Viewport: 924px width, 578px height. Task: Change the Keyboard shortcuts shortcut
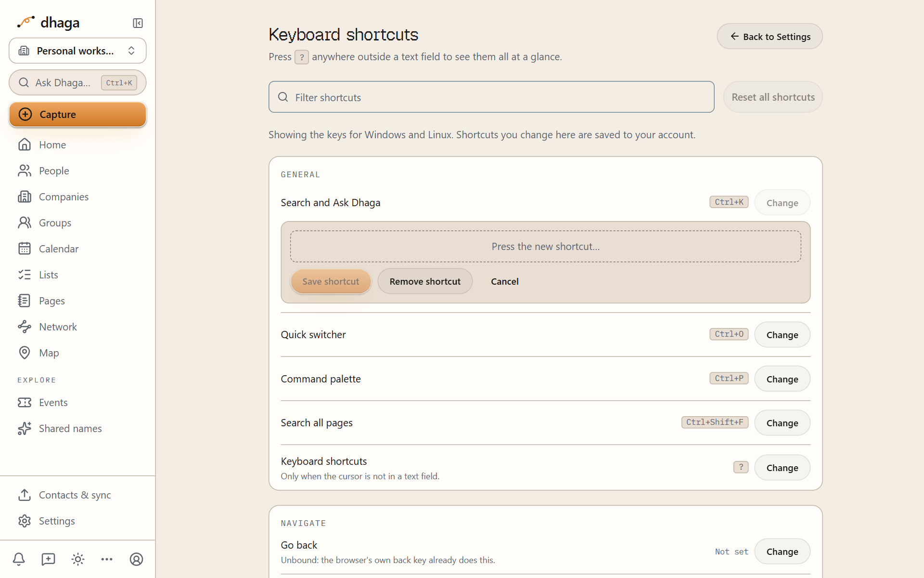pos(782,468)
